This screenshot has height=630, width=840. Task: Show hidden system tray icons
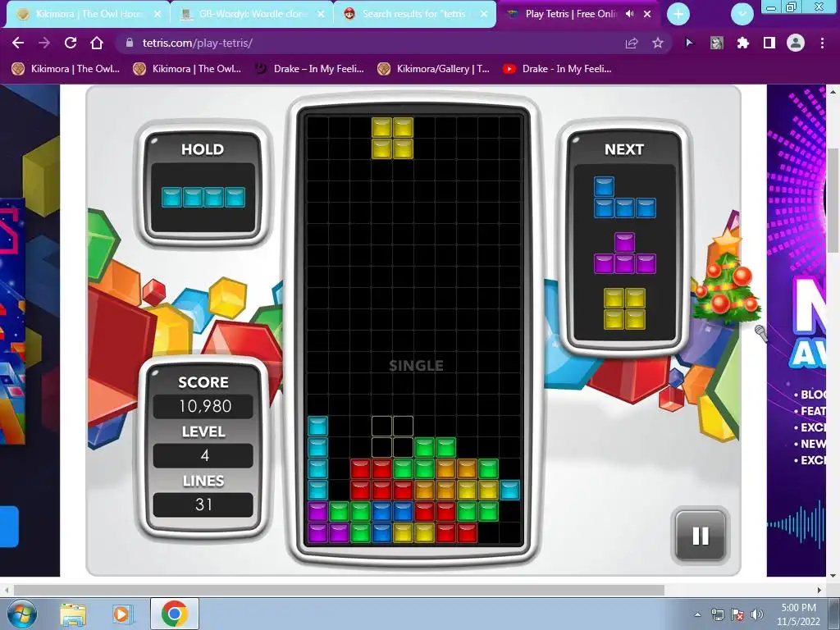[697, 614]
